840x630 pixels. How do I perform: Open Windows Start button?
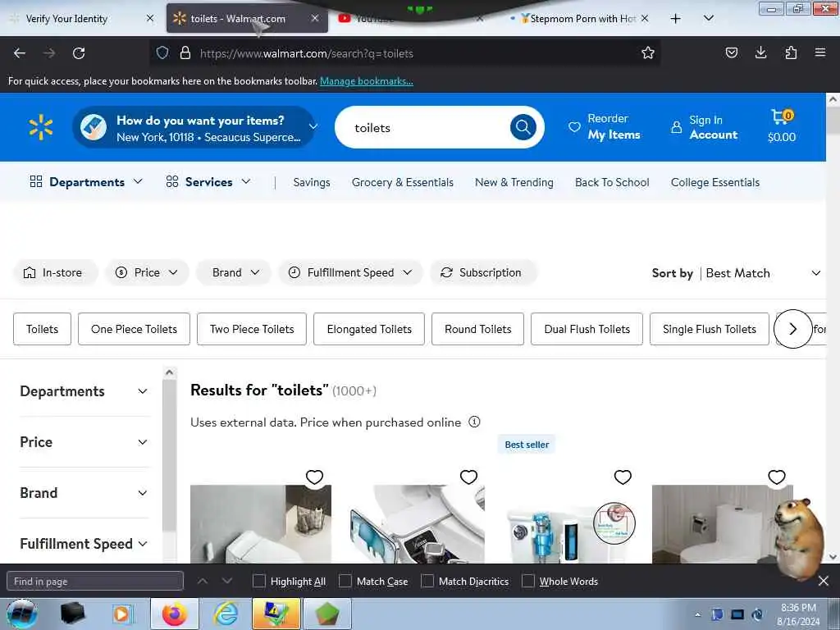22,614
